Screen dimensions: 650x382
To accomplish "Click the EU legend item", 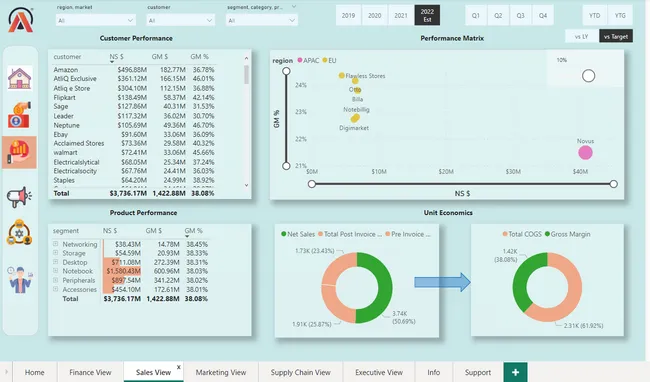I will click(329, 60).
